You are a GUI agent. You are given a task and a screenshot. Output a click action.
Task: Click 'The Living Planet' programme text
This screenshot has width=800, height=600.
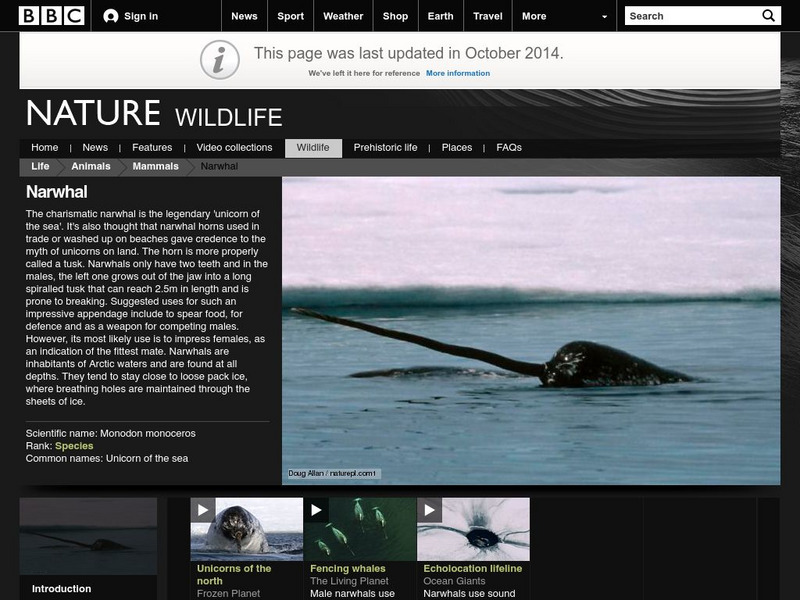[x=349, y=581]
